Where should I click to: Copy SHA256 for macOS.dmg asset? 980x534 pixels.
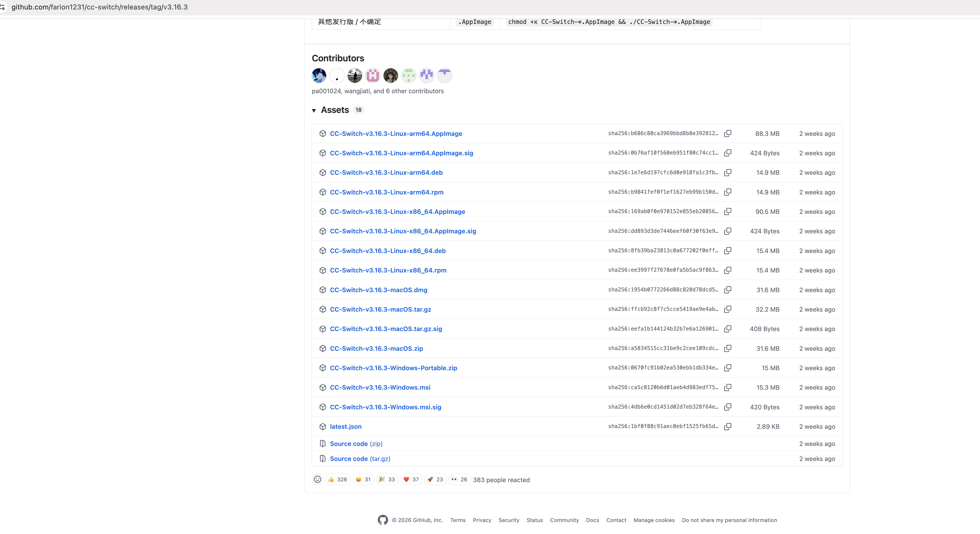[x=727, y=290]
